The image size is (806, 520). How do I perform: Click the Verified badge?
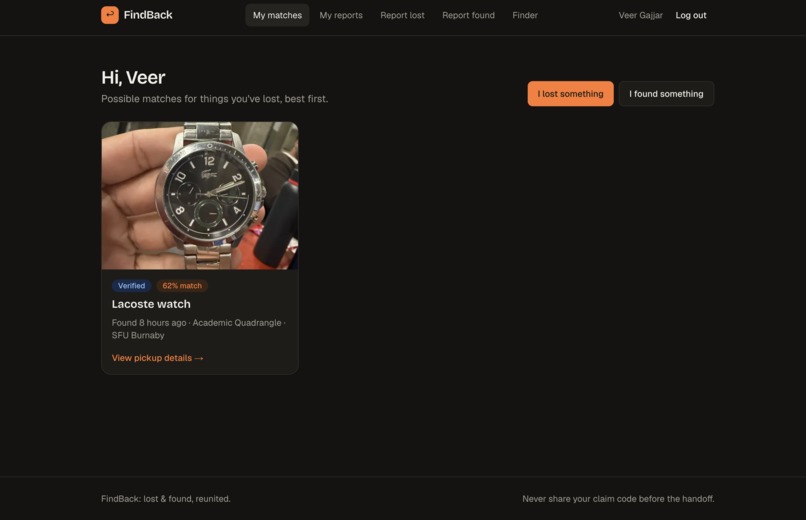pos(132,286)
